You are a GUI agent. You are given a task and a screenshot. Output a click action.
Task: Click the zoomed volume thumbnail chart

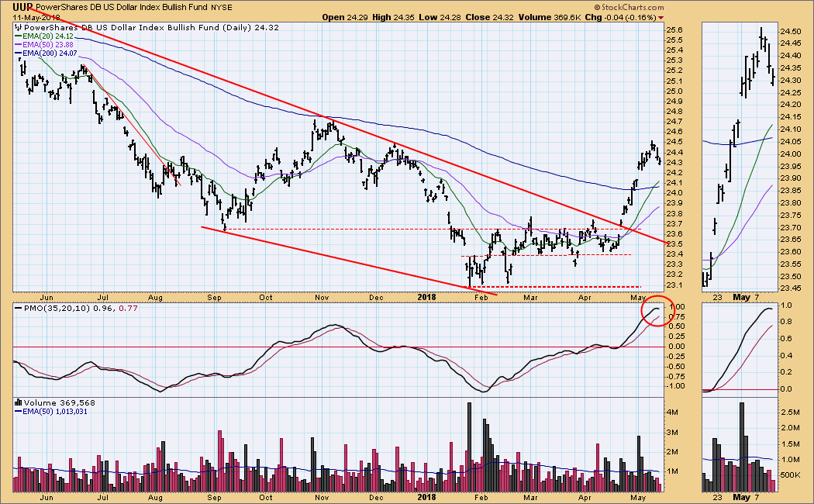(x=740, y=445)
